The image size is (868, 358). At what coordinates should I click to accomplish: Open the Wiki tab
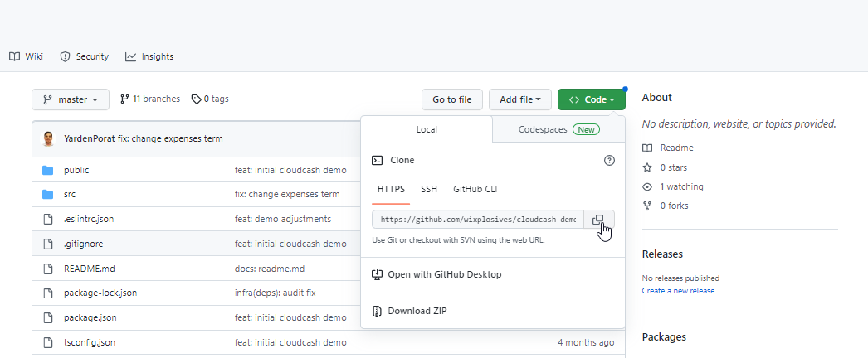26,56
